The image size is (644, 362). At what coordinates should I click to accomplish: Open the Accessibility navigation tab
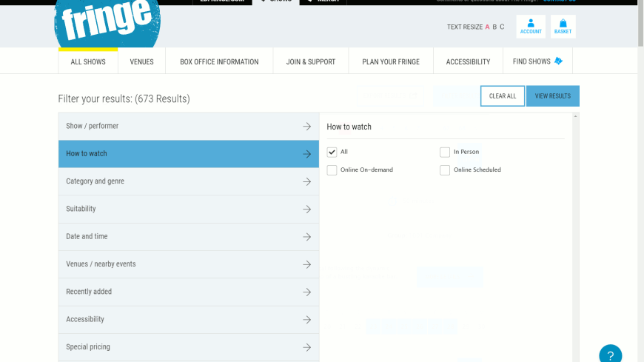[x=469, y=61]
